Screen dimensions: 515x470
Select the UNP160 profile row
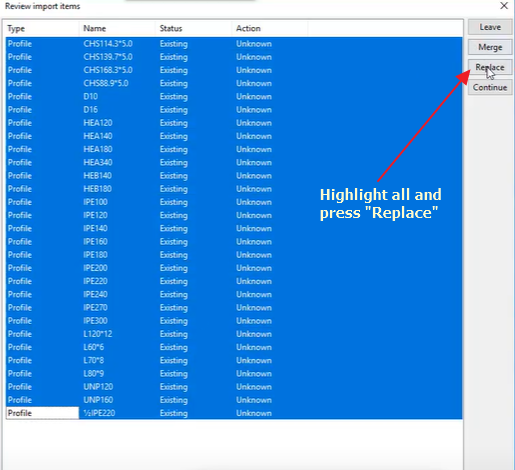(234, 400)
